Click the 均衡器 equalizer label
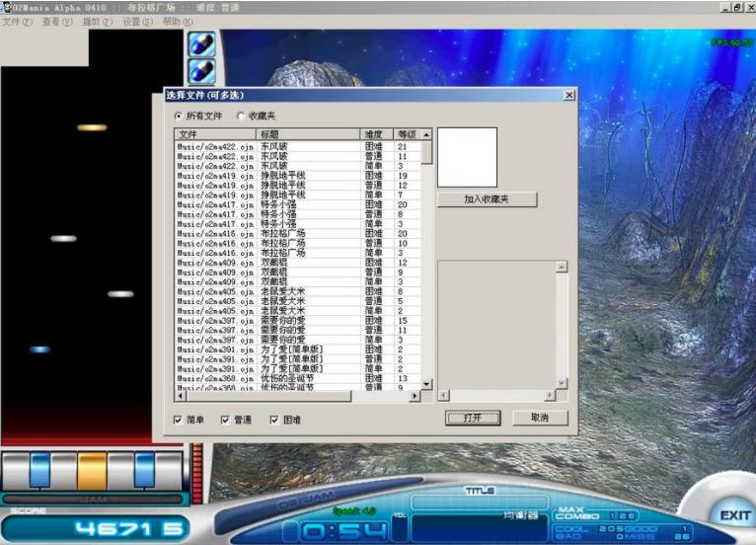This screenshot has height=545, width=756. point(521,515)
